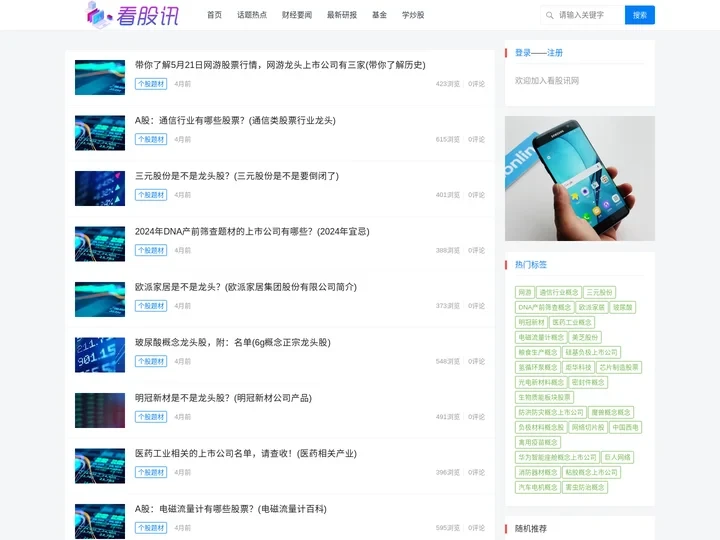Click thumbnail of the 电磁流量计 article
Viewport: 720px width, 540px height.
click(100, 522)
